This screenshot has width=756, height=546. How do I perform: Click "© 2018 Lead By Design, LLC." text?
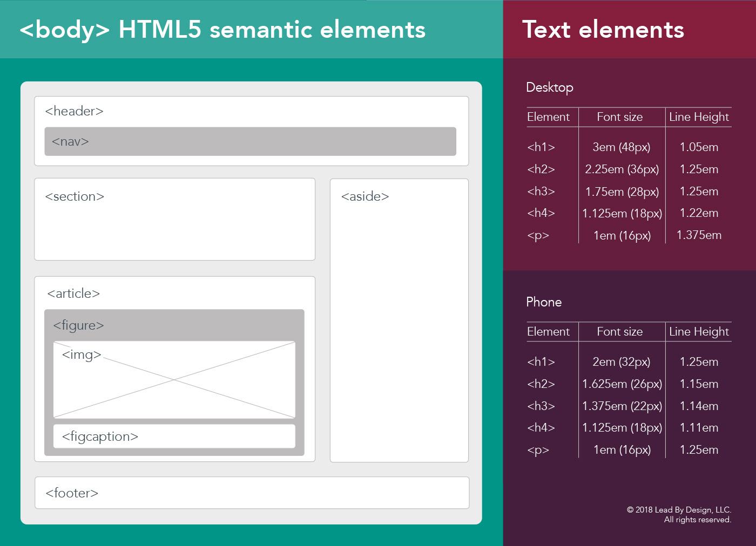click(x=679, y=510)
